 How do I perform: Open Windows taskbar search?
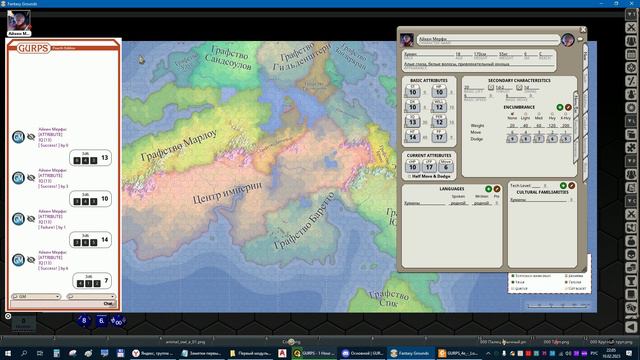pos(24,353)
